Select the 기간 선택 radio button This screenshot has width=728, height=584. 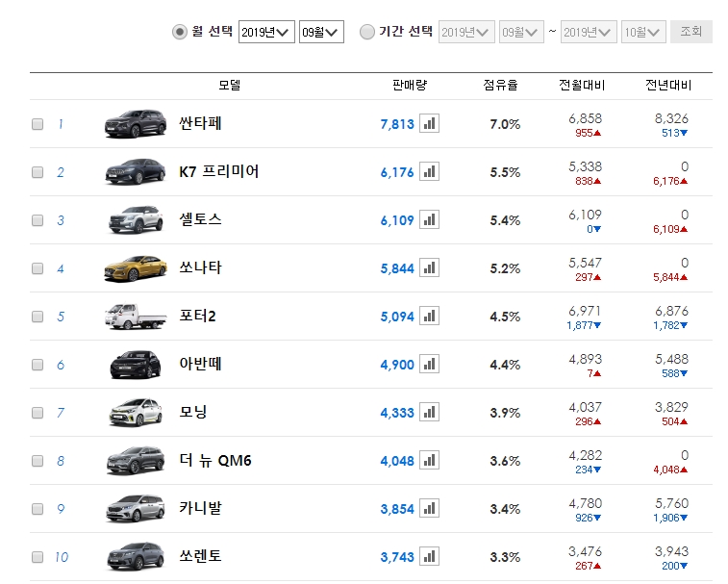(367, 32)
